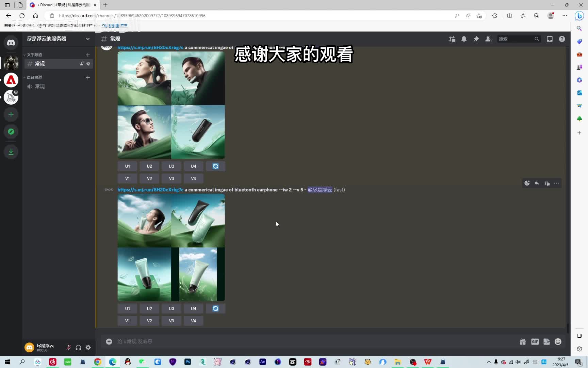The image size is (588, 368).
Task: Toggle headphones deafen in user panel
Action: (x=78, y=348)
